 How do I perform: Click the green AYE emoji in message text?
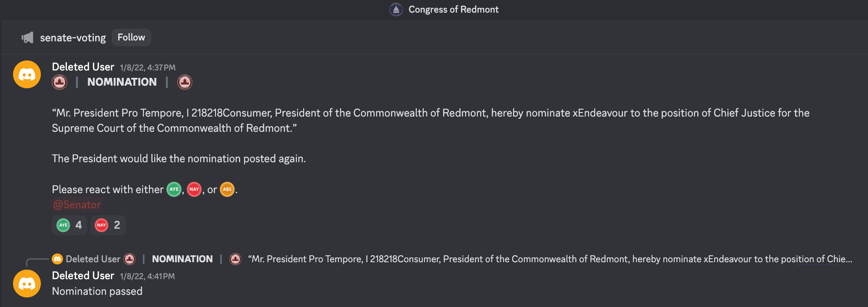174,189
